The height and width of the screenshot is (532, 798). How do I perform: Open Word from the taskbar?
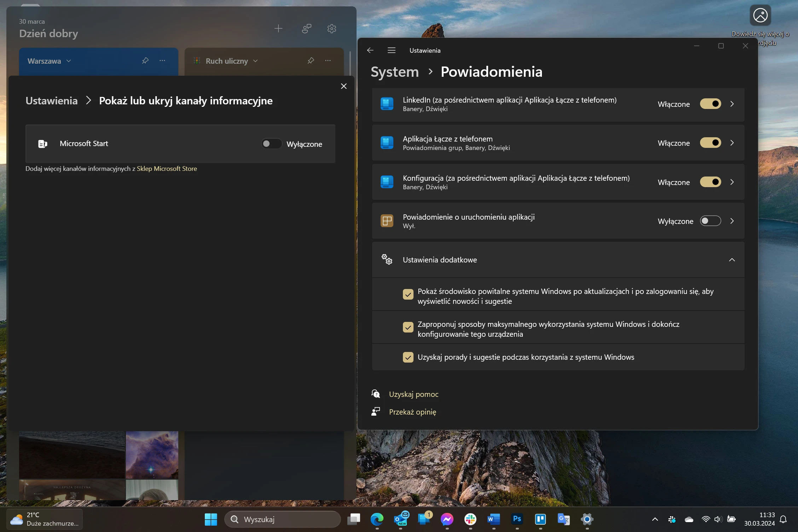[x=494, y=519]
